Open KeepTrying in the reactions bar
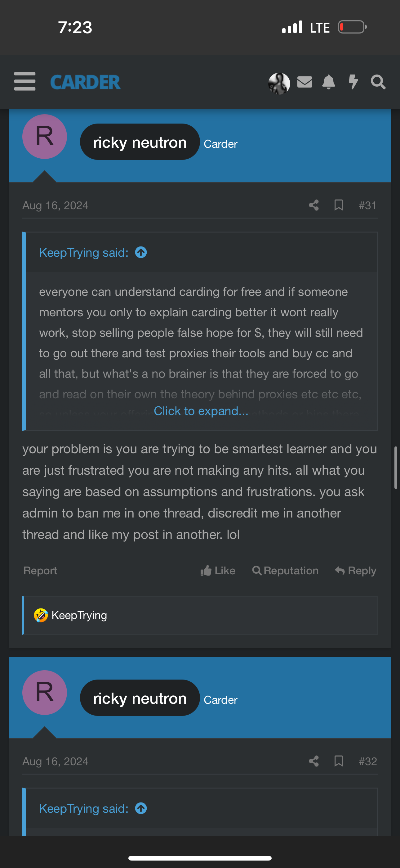 coord(79,615)
